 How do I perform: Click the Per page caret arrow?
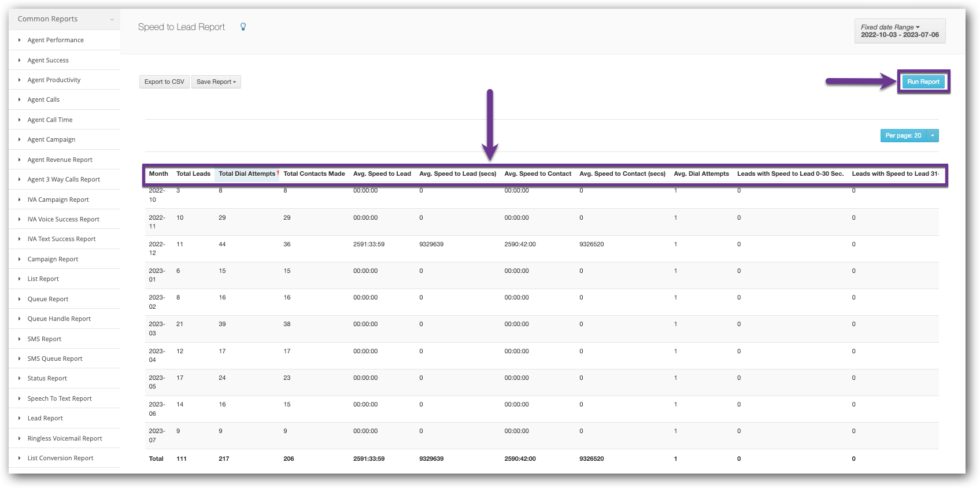(x=933, y=136)
